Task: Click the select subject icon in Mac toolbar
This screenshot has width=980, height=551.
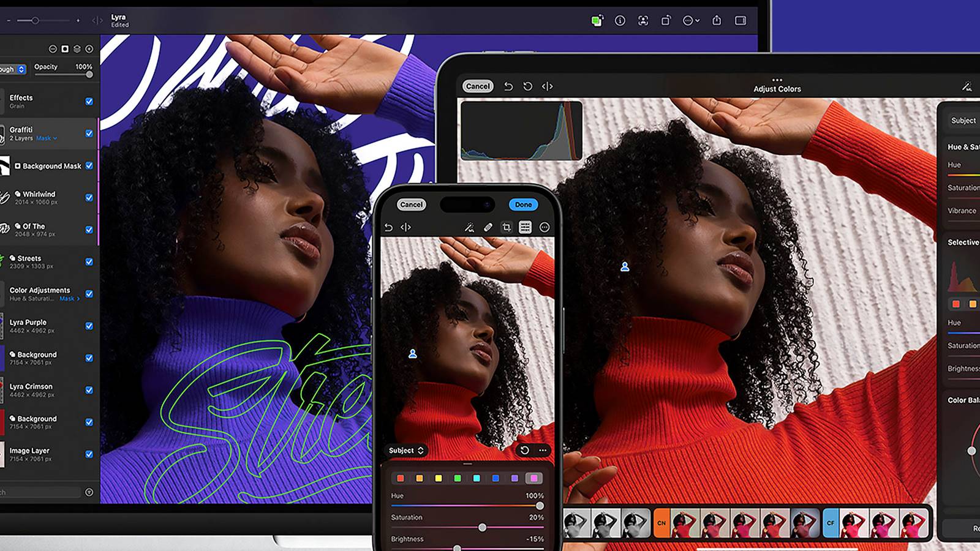Action: click(x=643, y=21)
